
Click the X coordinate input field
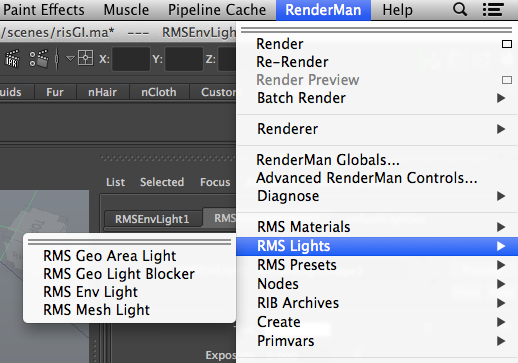(131, 59)
